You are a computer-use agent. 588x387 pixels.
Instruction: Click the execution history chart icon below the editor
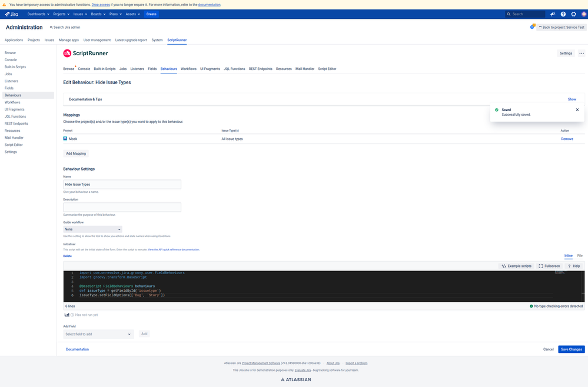point(67,314)
